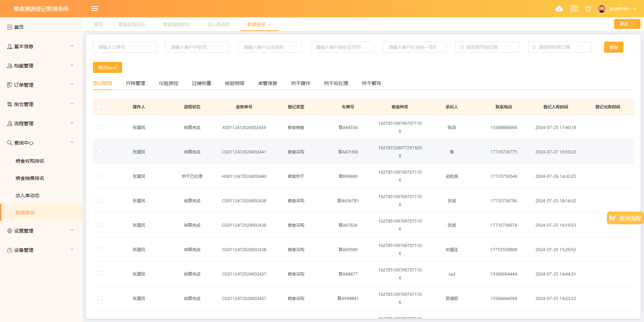The width and height of the screenshot is (644, 322).
Task: Click the cloud download icon in header
Action: (x=559, y=9)
